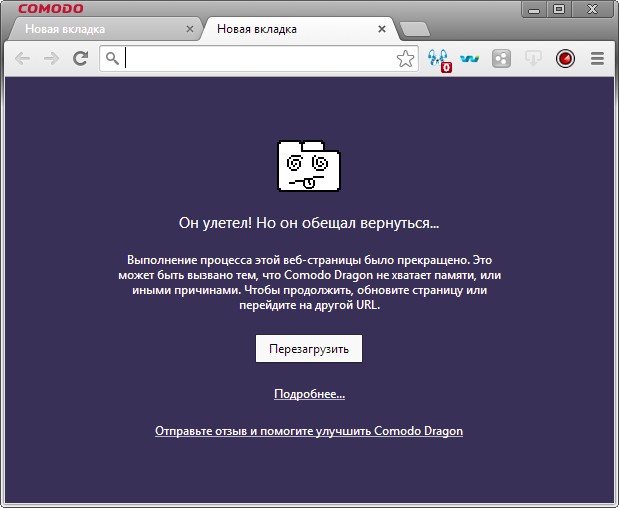Go back with the back arrow
Viewport: 619px width, 508px height.
tap(23, 59)
